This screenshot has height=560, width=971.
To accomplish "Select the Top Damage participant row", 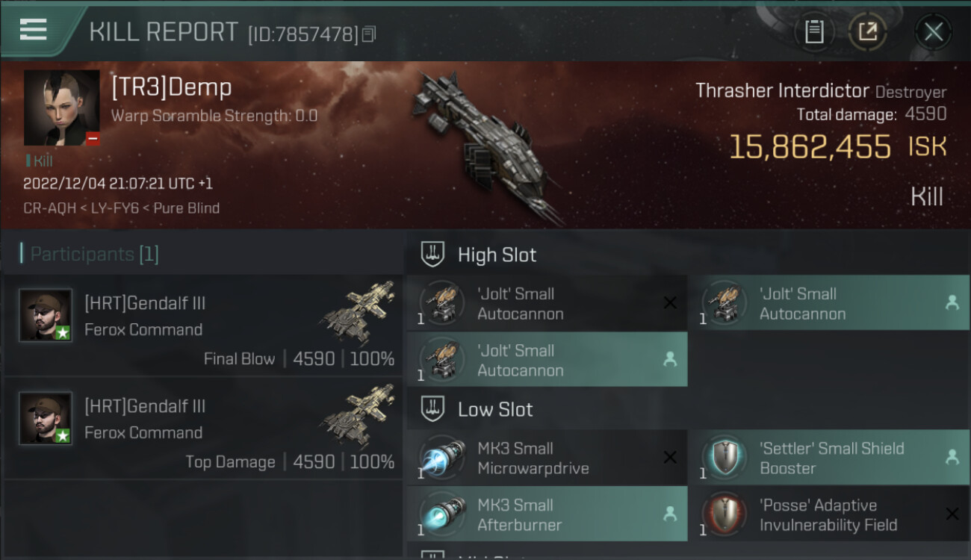I will pos(203,428).
